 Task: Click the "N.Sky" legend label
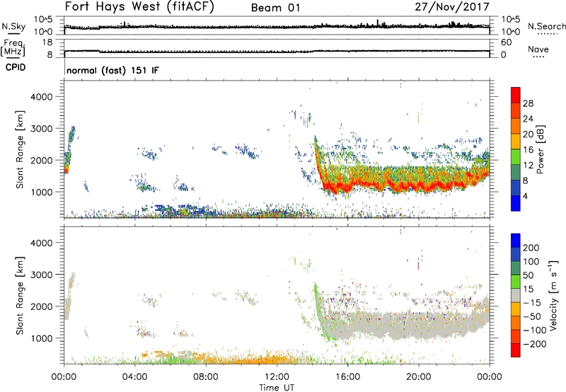coord(13,26)
